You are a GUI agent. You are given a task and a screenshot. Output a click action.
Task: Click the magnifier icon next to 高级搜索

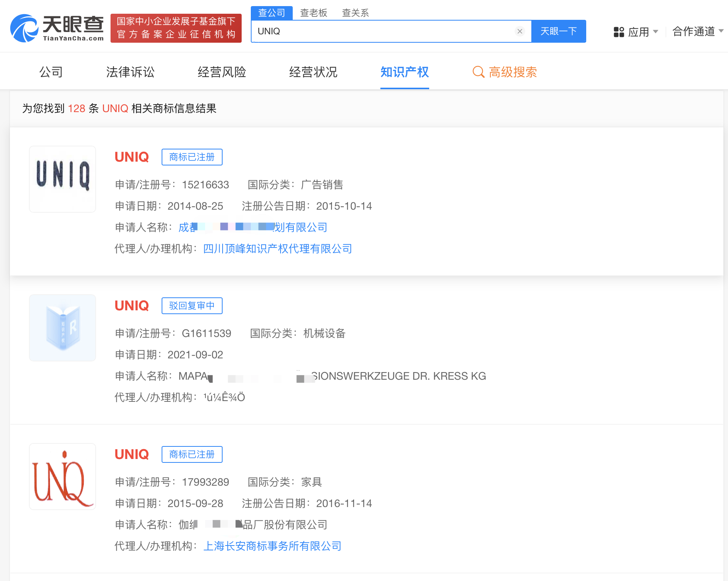[x=478, y=72]
